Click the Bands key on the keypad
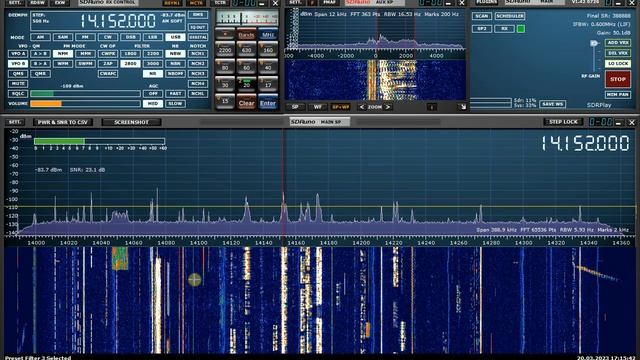This screenshot has height=360, width=640. [x=246, y=35]
